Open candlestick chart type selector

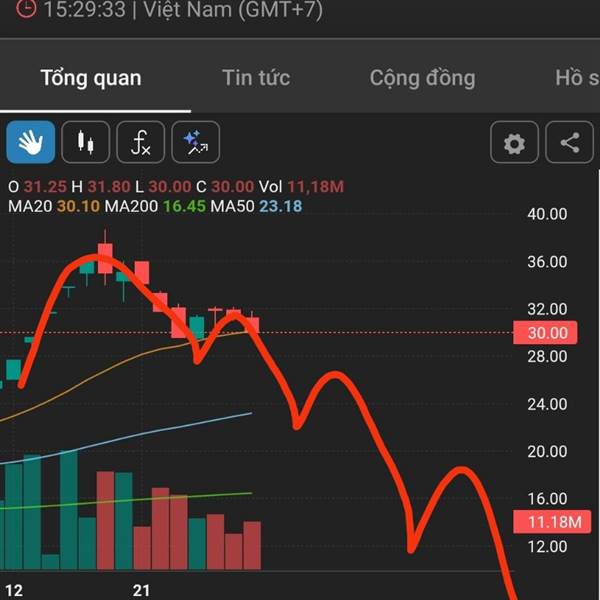click(x=85, y=142)
